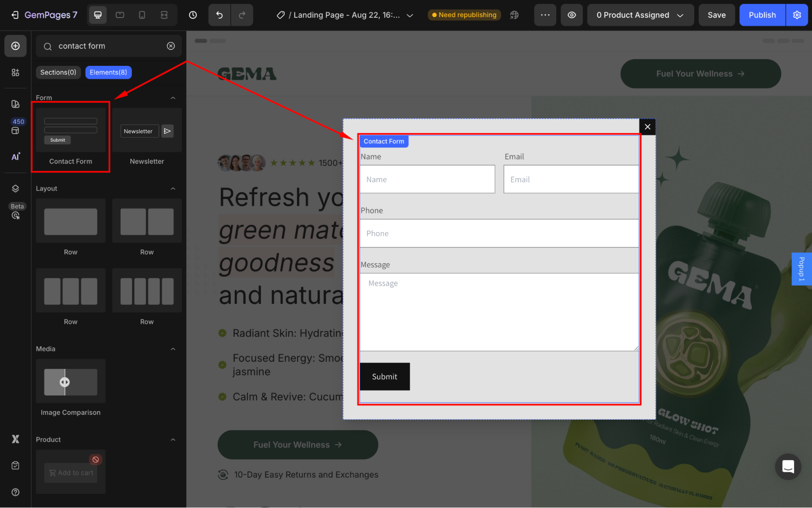Collapse the Form section chevron

(173, 98)
